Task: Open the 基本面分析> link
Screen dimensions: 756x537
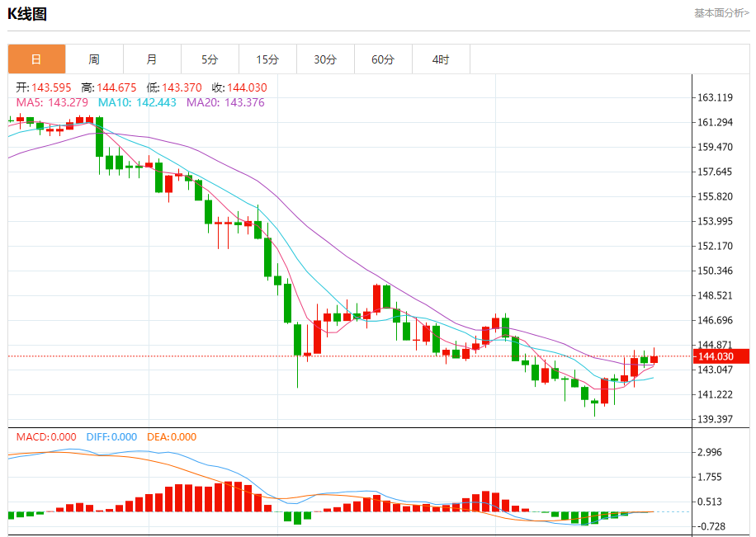Action: click(722, 13)
